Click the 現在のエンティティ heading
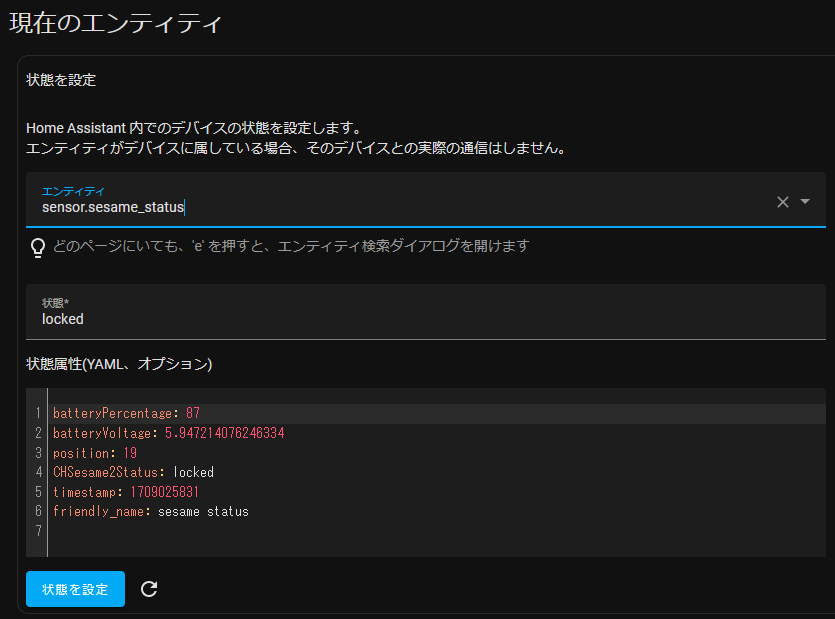 click(x=115, y=23)
